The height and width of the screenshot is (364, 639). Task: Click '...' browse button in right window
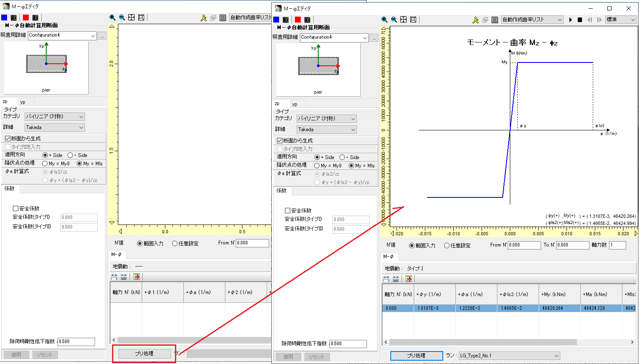pyautogui.click(x=374, y=38)
